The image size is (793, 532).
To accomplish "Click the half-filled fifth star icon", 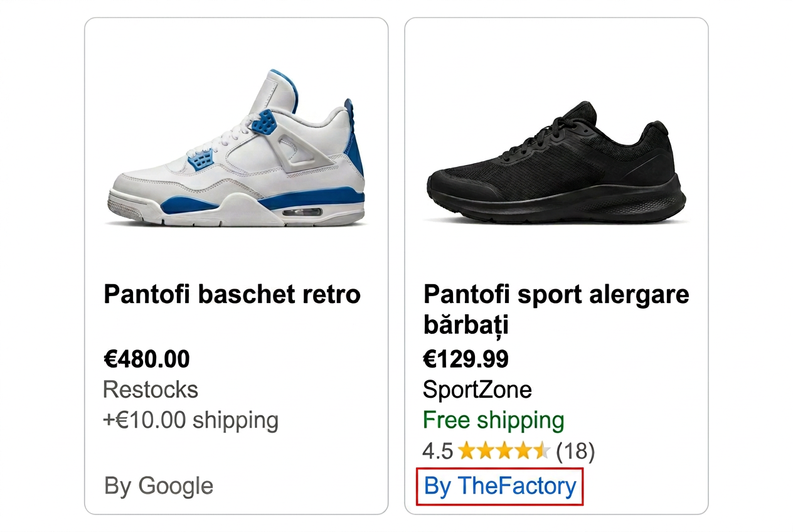I will tap(541, 451).
